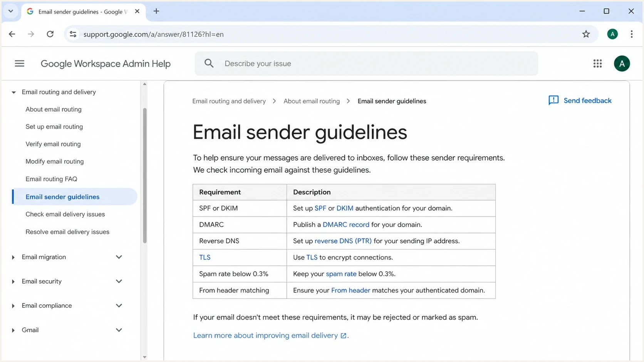Click the Email sender guidelines breadcrumb text

(392, 101)
